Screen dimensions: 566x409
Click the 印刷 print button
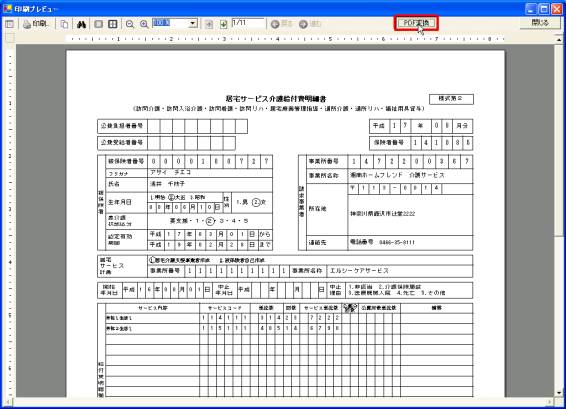point(35,24)
